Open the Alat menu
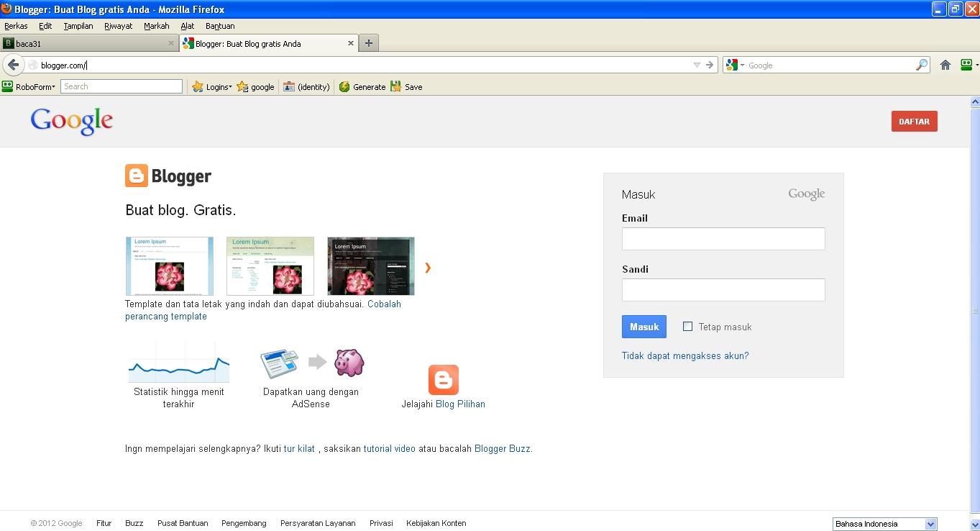 coord(188,26)
